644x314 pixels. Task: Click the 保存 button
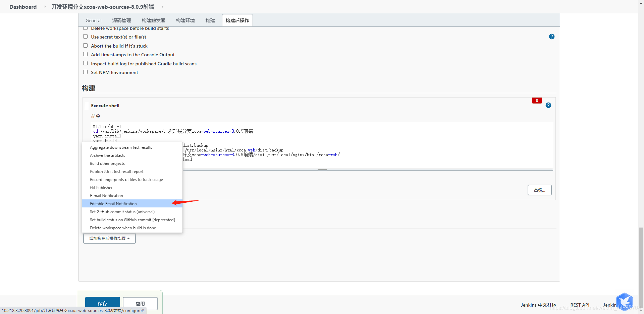[102, 303]
